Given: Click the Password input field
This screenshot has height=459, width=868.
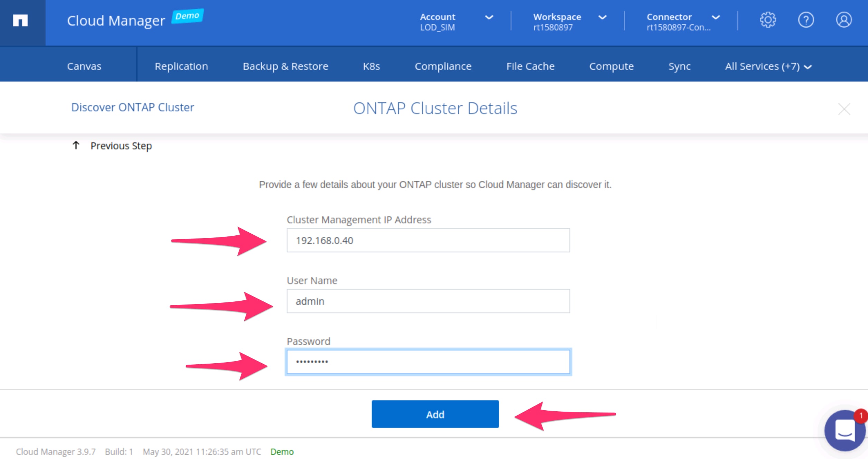Looking at the screenshot, I should tap(428, 362).
